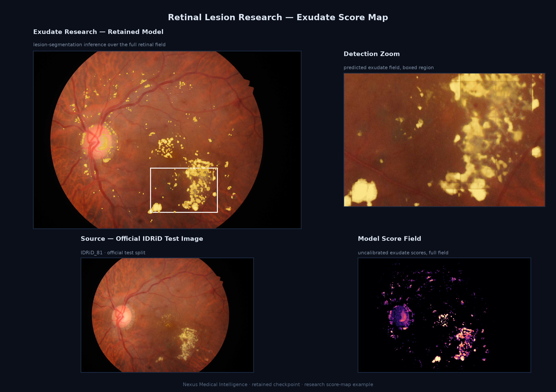The image size is (556, 392).
Task: Click caption 'predicted exudate field, boxed region'
Action: click(x=389, y=68)
